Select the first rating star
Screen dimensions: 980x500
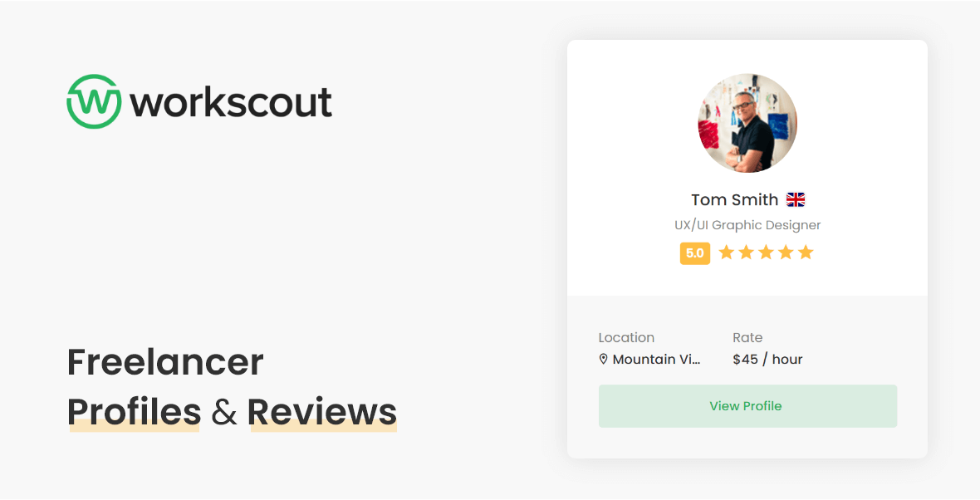coord(727,252)
